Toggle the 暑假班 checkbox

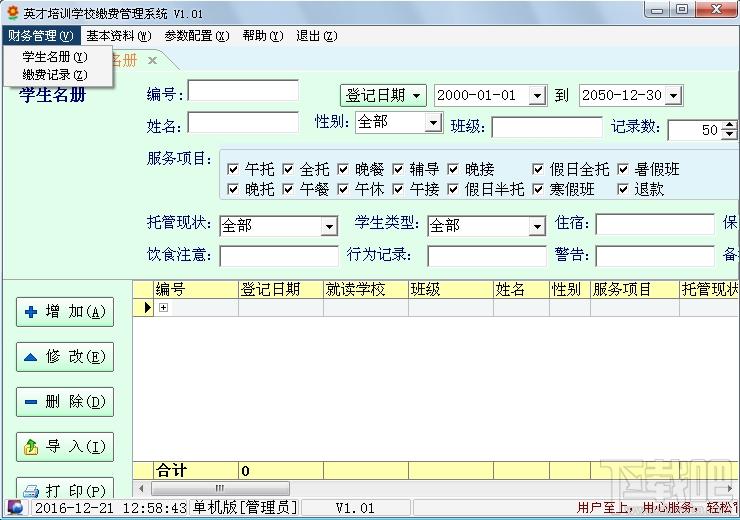(x=623, y=169)
